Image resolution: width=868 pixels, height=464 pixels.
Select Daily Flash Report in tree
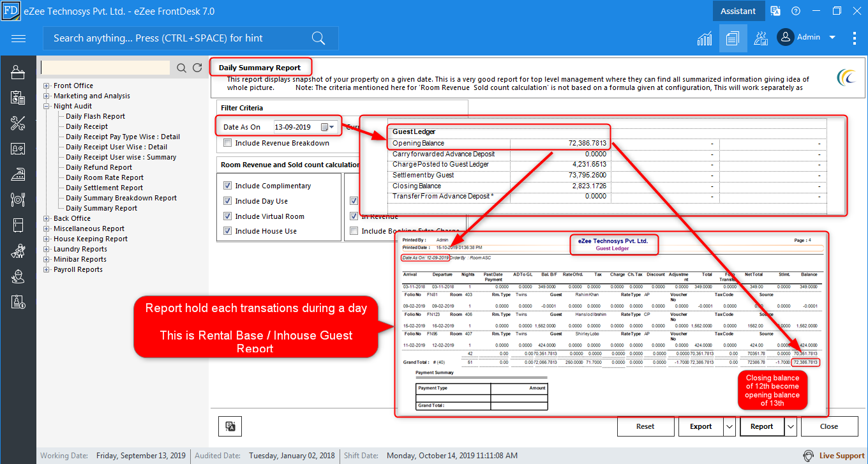pos(96,116)
